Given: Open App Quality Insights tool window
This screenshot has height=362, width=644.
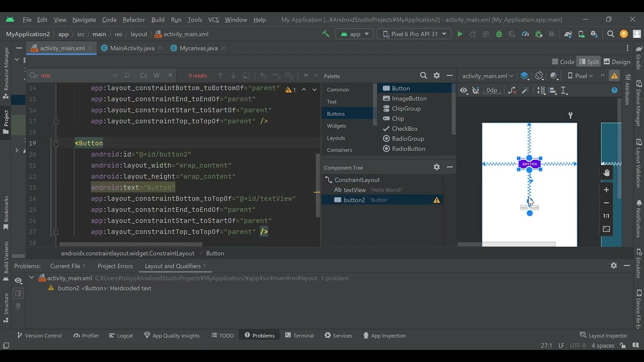Looking at the screenshot, I should tap(172, 335).
